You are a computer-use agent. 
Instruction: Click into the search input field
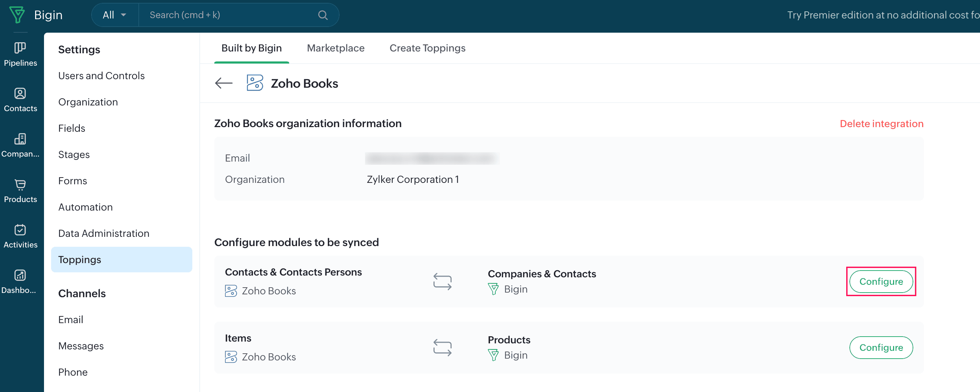[228, 15]
